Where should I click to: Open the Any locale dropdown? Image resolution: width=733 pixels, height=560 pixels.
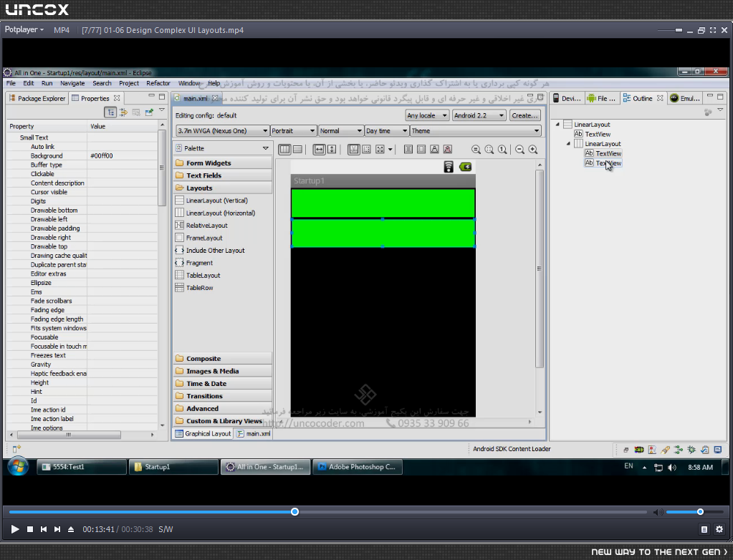point(427,115)
